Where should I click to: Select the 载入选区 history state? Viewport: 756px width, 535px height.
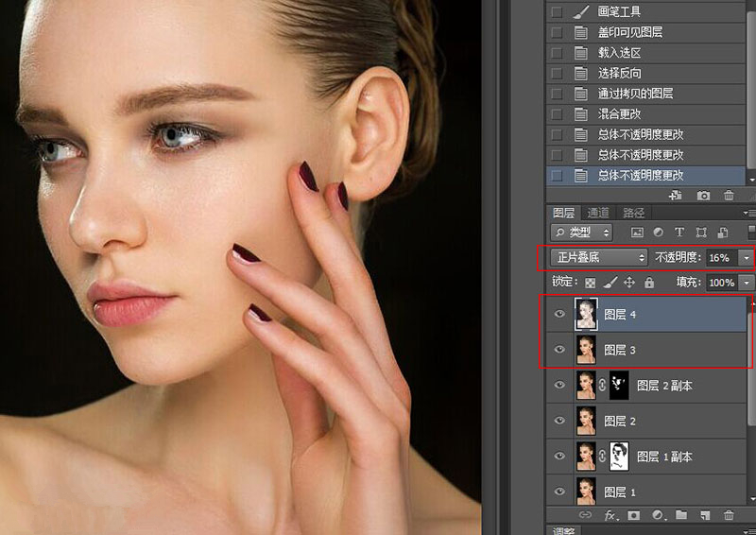pos(645,53)
